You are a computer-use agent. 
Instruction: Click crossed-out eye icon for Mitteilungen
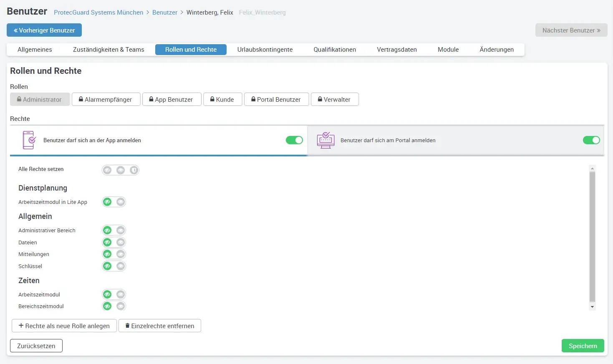tap(107, 254)
